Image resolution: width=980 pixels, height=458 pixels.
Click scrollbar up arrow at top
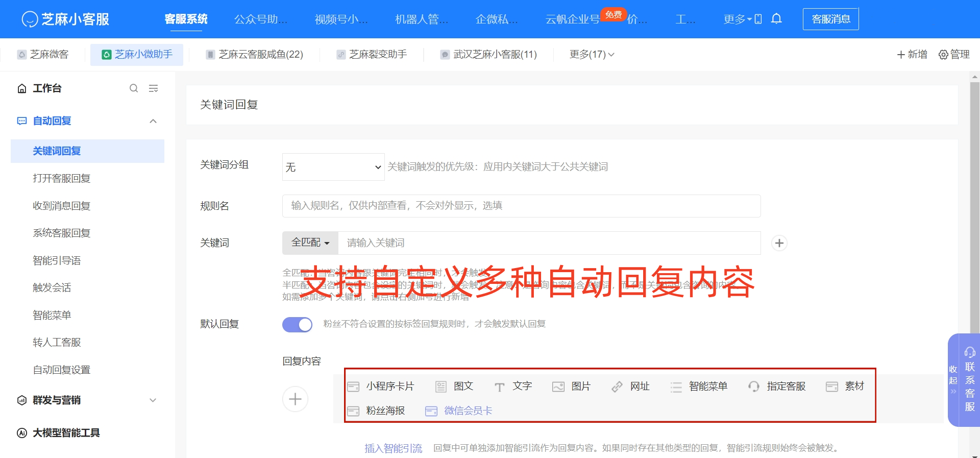click(x=974, y=77)
